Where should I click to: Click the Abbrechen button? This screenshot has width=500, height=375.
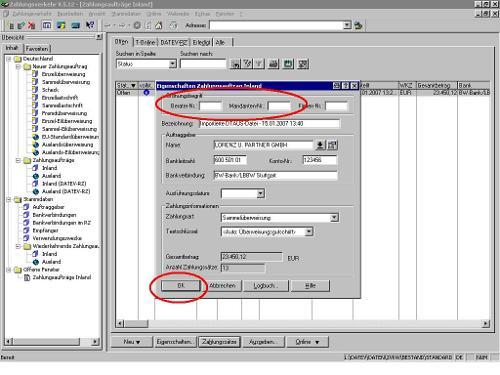[x=223, y=286]
